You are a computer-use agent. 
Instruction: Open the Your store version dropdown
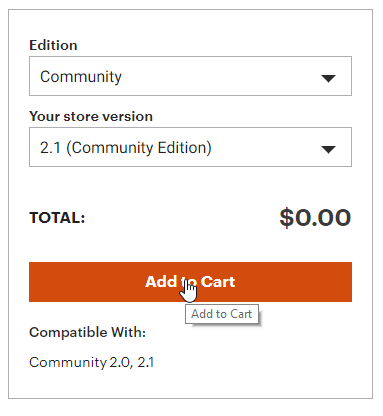(x=190, y=147)
